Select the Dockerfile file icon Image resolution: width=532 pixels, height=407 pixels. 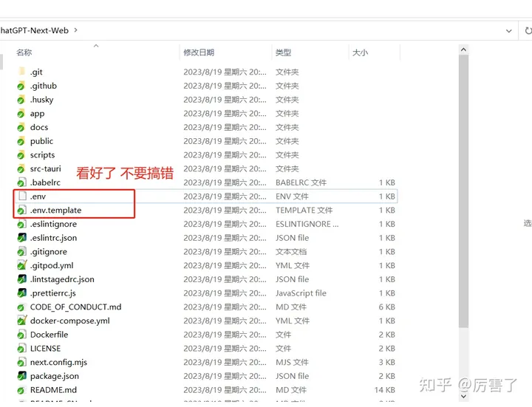21,335
